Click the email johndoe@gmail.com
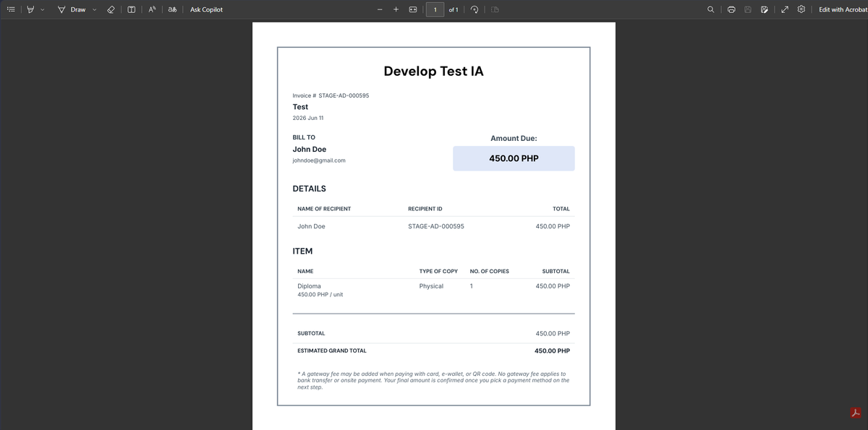The height and width of the screenshot is (430, 868). 319,160
